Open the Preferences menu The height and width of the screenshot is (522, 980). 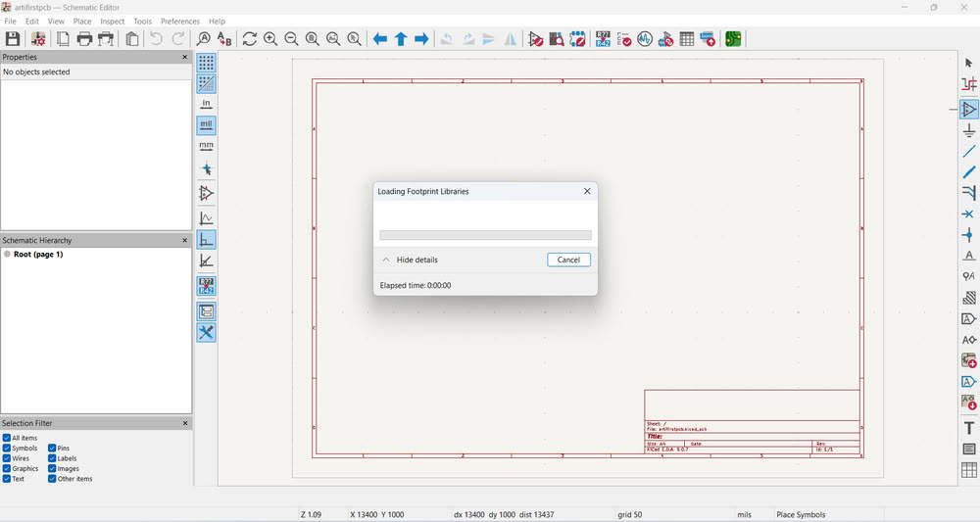[180, 22]
